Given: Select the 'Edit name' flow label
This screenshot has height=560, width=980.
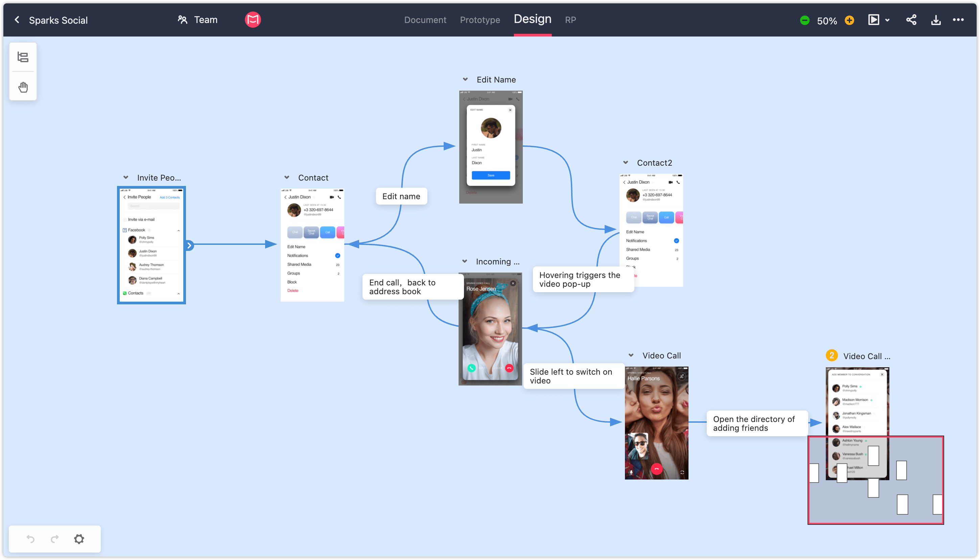Looking at the screenshot, I should coord(401,196).
